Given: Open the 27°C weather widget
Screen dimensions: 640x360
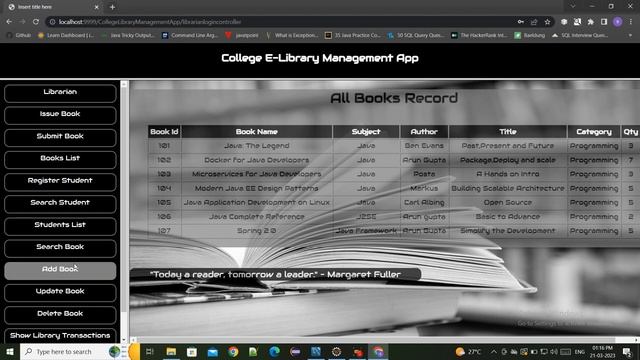Looking at the screenshot, I should (x=469, y=351).
